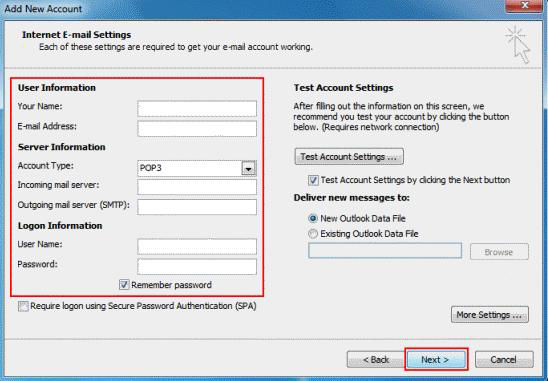Click the Browse button
This screenshot has height=381, width=548.
pyautogui.click(x=499, y=252)
